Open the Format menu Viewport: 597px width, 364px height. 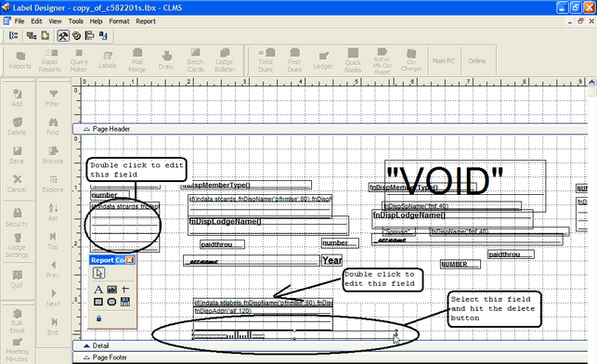coord(119,21)
